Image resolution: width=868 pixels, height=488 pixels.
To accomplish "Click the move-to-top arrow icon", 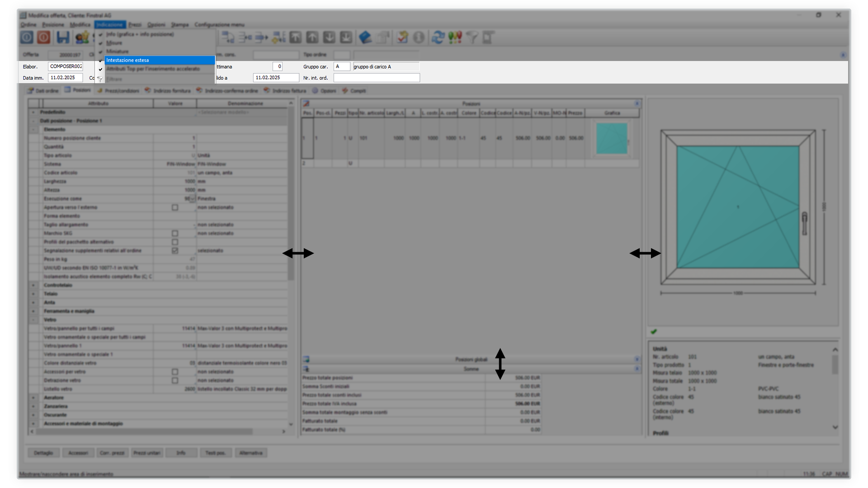I will (295, 37).
